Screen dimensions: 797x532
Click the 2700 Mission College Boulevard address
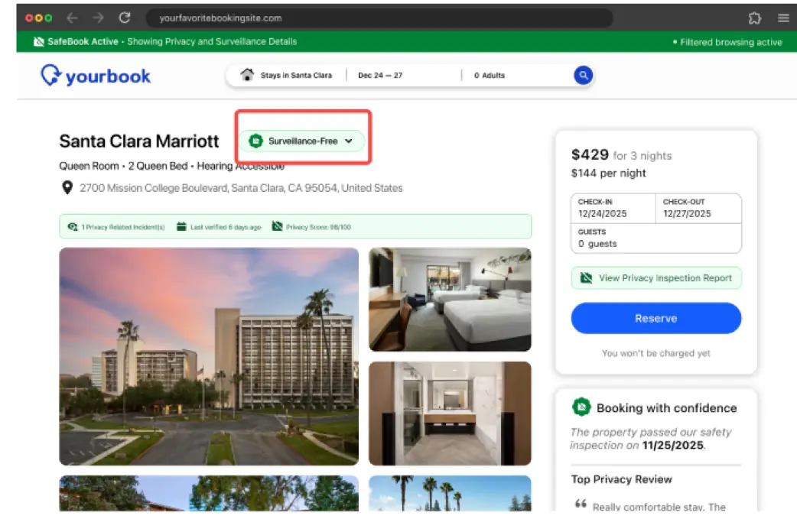pos(241,188)
